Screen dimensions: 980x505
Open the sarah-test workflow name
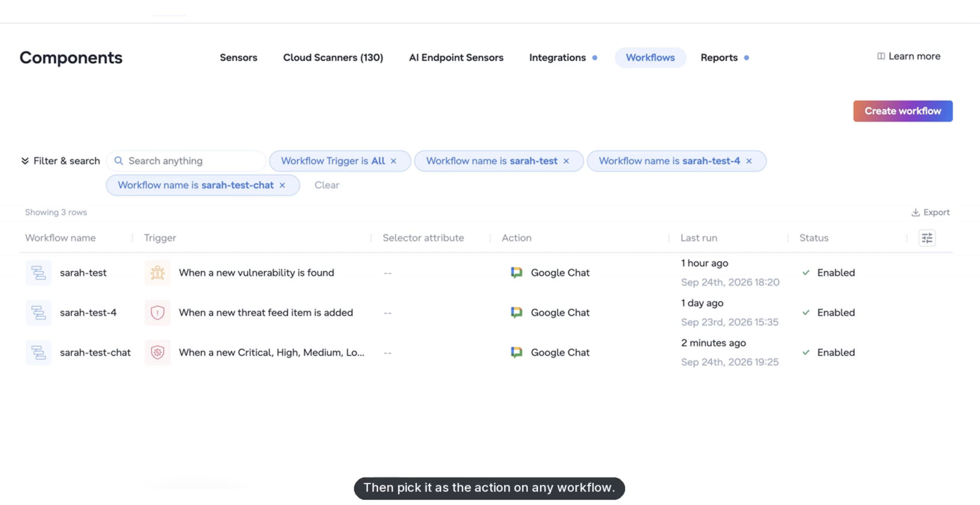83,273
